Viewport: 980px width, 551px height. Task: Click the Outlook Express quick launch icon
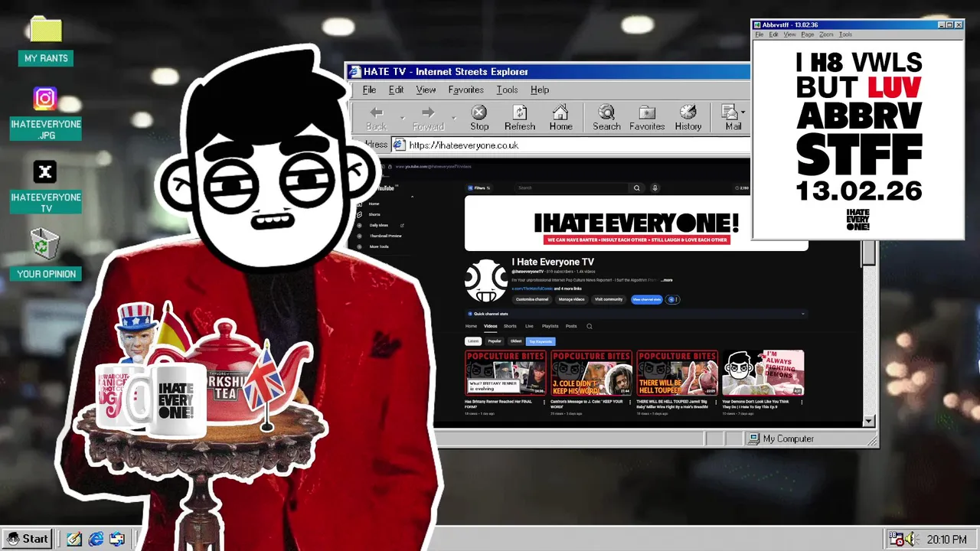(x=117, y=539)
